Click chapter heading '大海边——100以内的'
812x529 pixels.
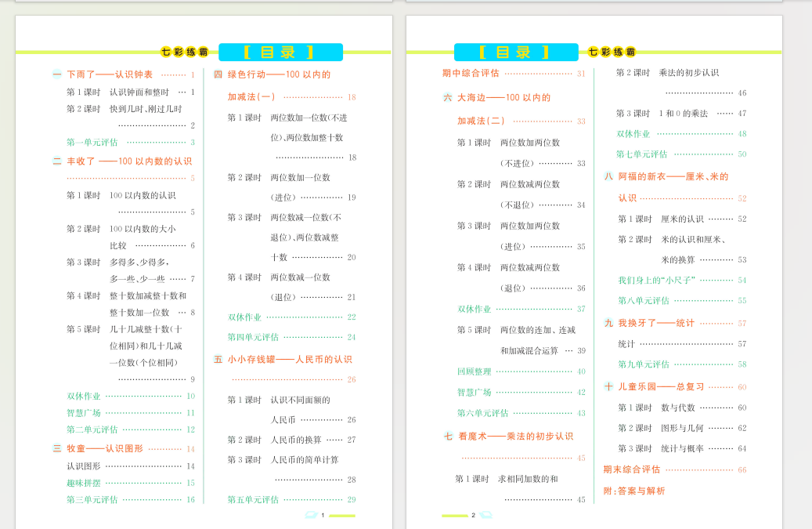tap(503, 97)
